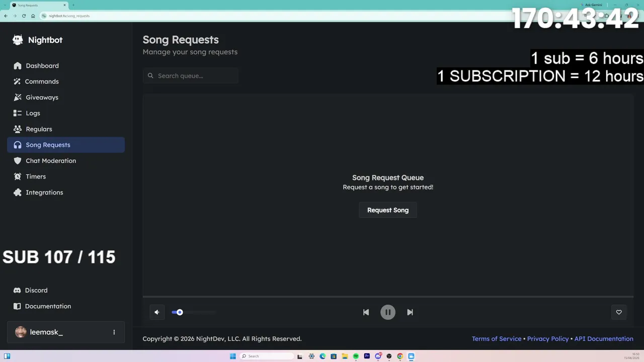The height and width of the screenshot is (362, 644).
Task: Open the Integrations page
Action: [x=66, y=193]
